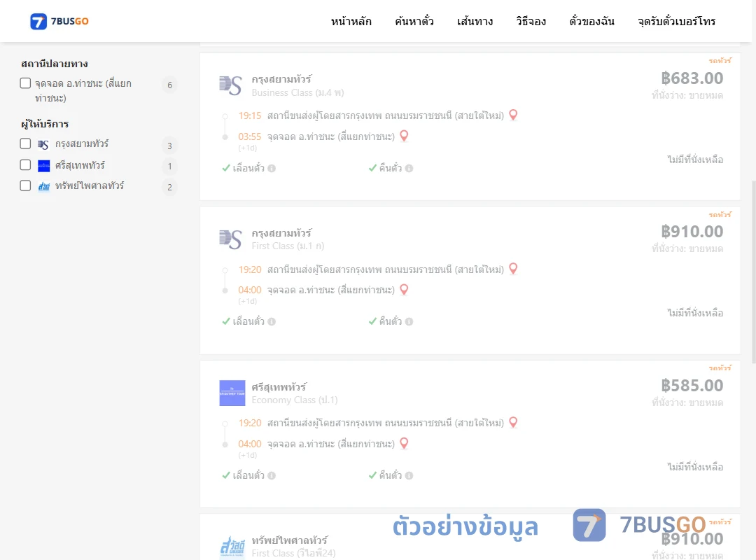Open map pin for ศรีสุเทพทัวร์ 19:20 departure
756x560 pixels.
coord(514,422)
